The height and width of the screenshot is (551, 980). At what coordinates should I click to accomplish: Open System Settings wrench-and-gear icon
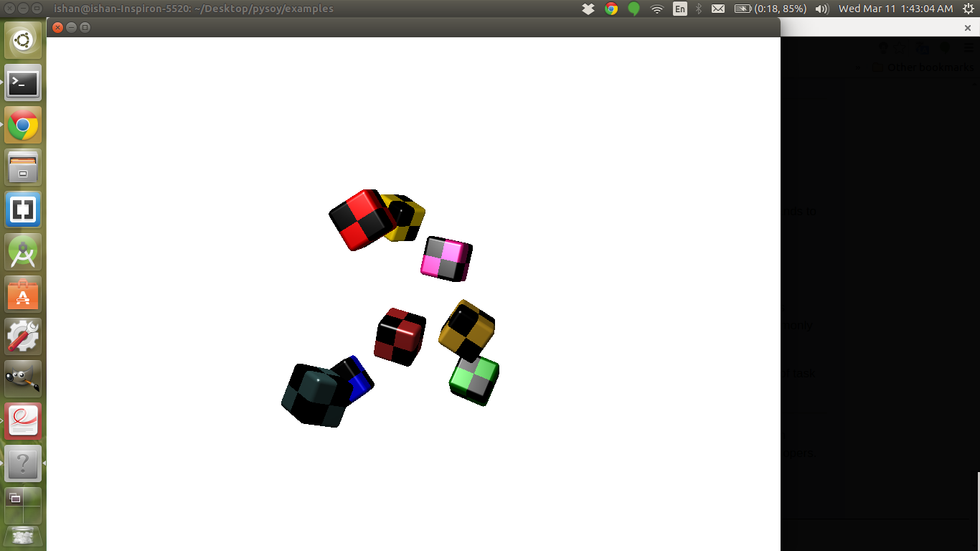click(x=23, y=337)
